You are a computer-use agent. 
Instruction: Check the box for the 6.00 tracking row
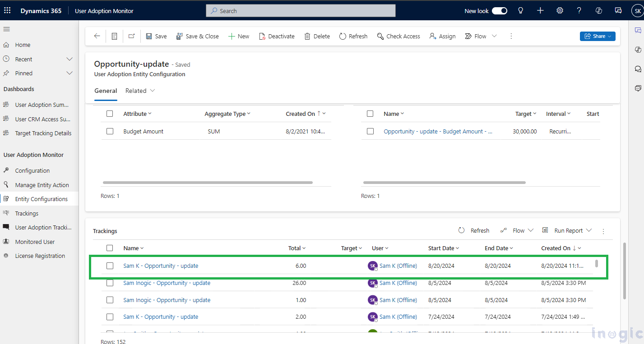click(x=110, y=266)
